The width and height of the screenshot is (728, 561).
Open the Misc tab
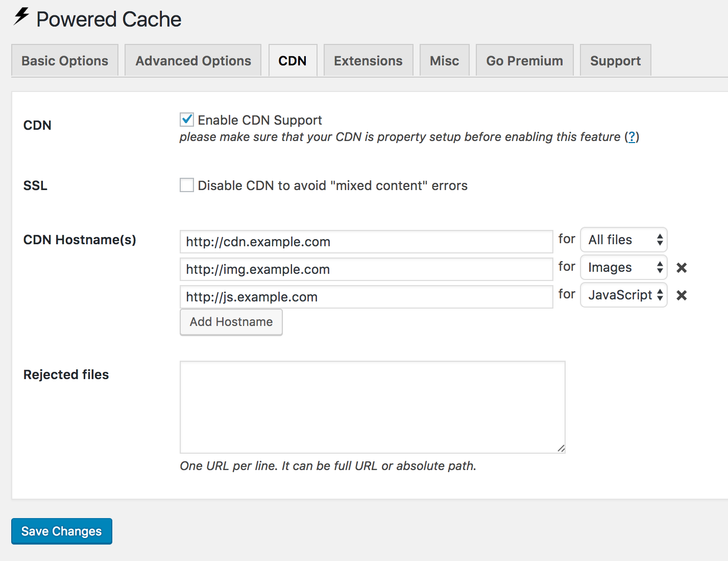444,60
